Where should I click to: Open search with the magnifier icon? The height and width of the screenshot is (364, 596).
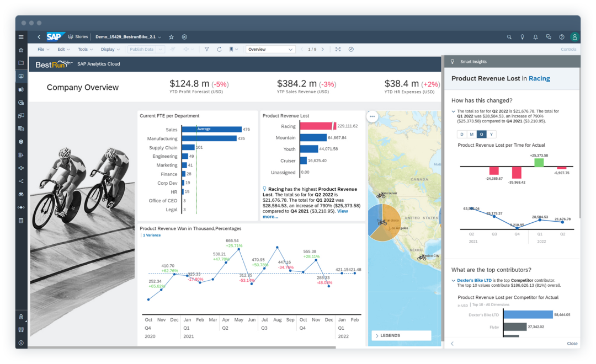click(509, 37)
